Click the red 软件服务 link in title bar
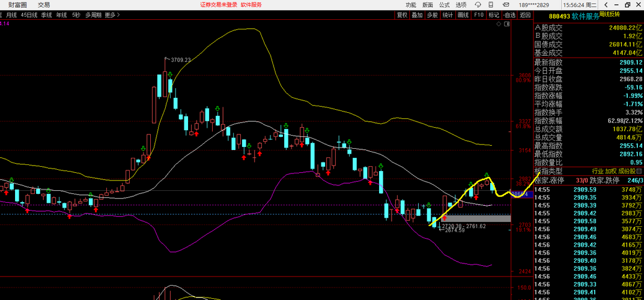Image resolution: width=644 pixels, height=300 pixels. (251, 5)
